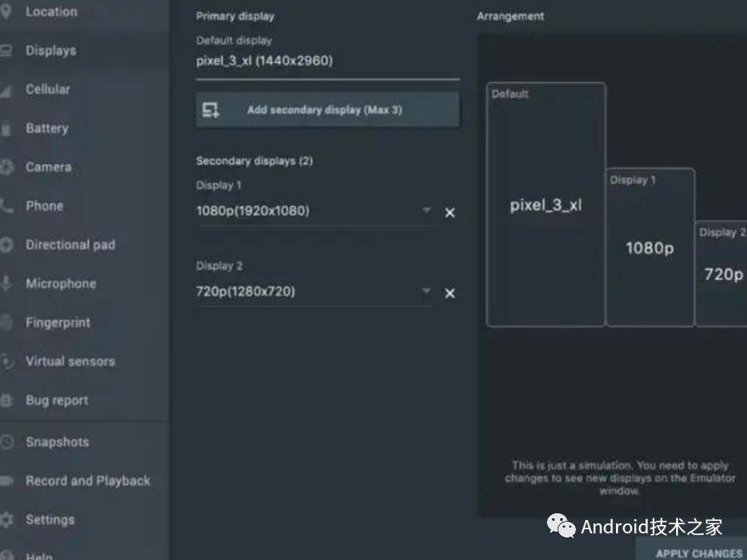Click the pixel_3_xl default display field
Viewport: 747px width, 560px height.
pos(328,61)
